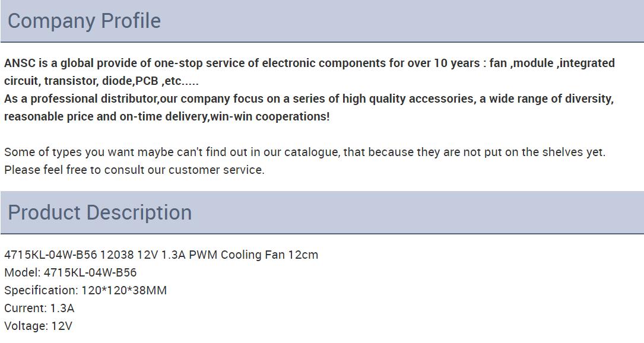Click the "Please feel free to consult" line
Screen dimensions: 644x343
click(x=134, y=170)
